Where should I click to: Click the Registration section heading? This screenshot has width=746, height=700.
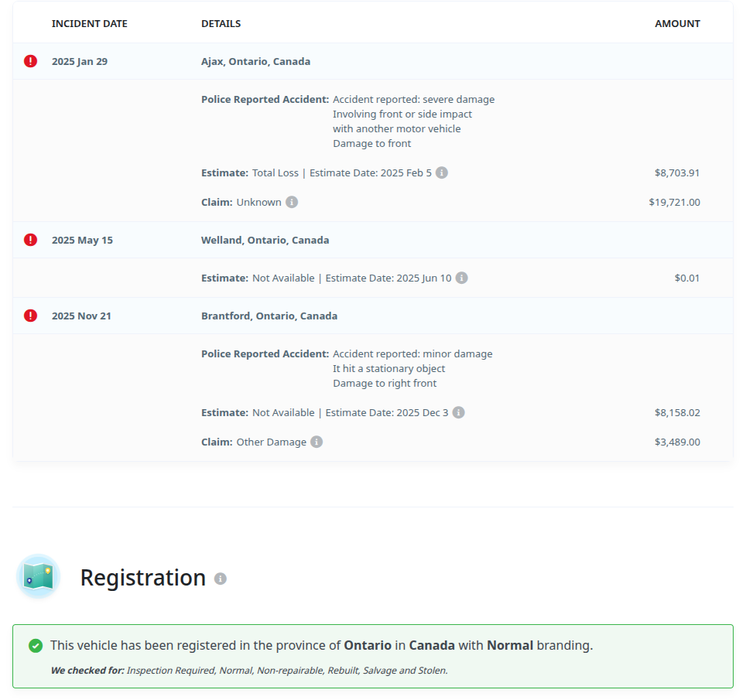[x=143, y=578]
